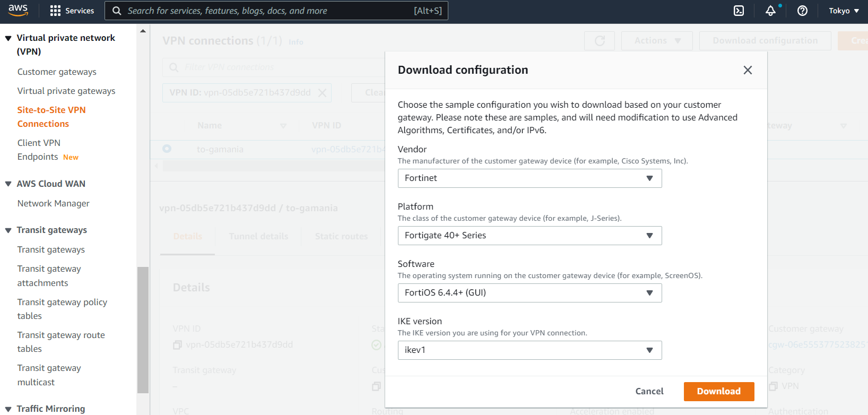Collapse the Virtual private network section
The width and height of the screenshot is (868, 415).
[8, 38]
